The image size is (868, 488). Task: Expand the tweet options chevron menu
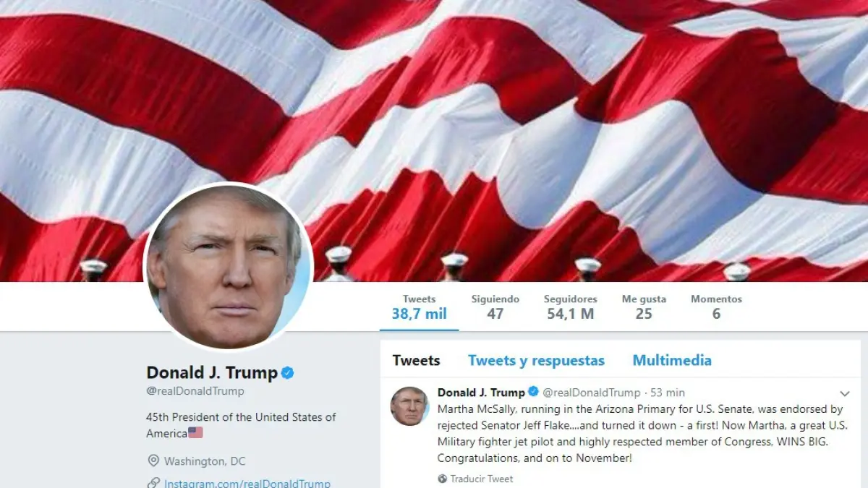click(844, 394)
